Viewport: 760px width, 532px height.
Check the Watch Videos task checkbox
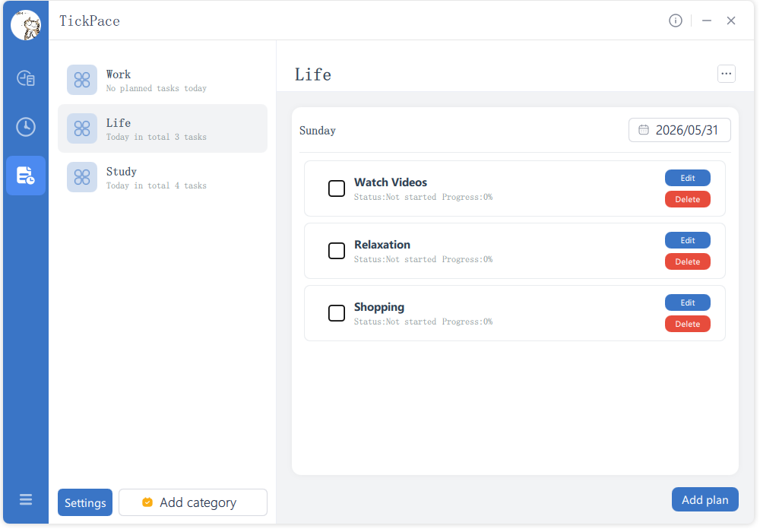pyautogui.click(x=337, y=188)
